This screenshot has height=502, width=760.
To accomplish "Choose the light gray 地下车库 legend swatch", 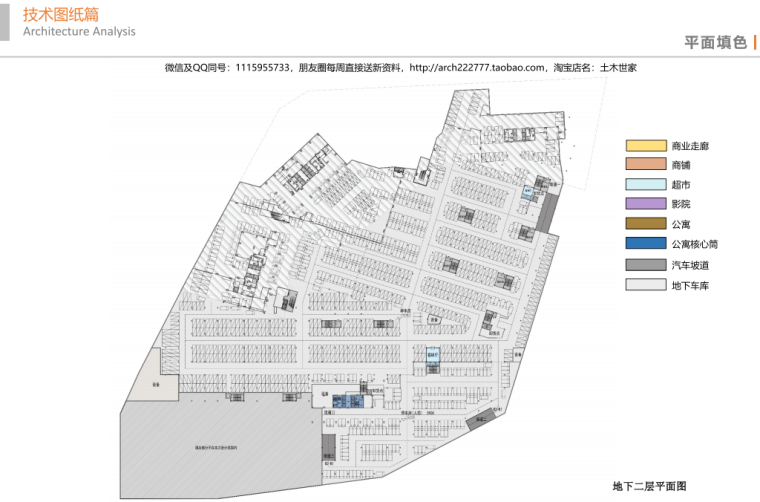I will pyautogui.click(x=644, y=285).
